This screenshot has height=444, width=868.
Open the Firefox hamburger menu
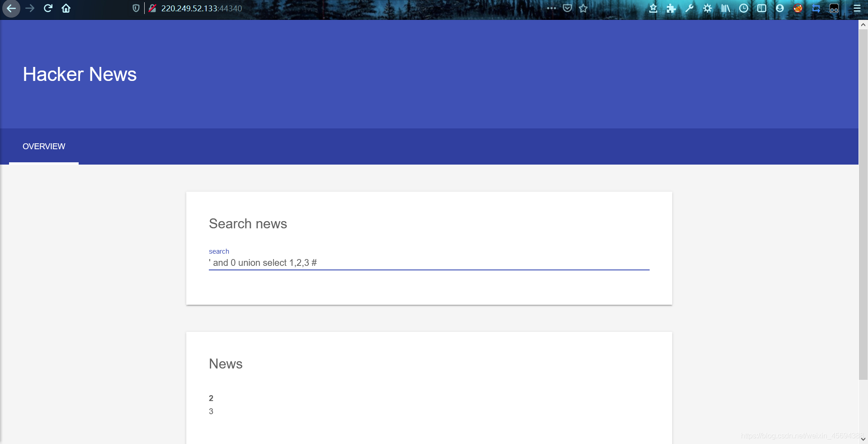pyautogui.click(x=857, y=8)
